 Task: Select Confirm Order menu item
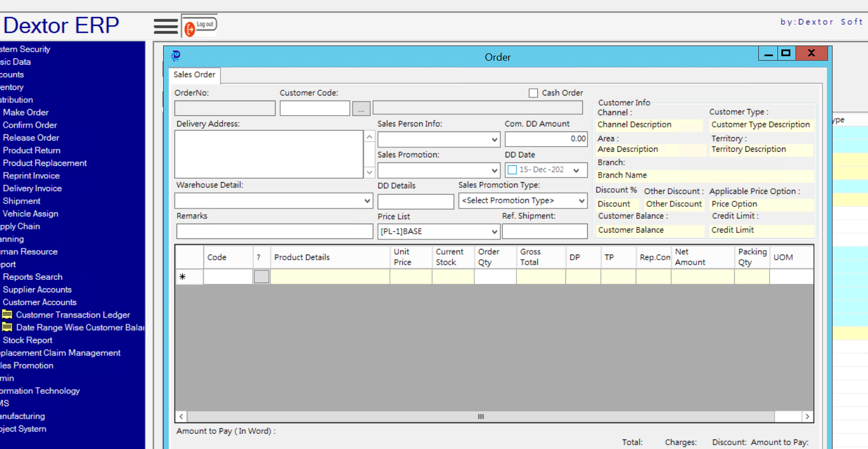pyautogui.click(x=30, y=125)
